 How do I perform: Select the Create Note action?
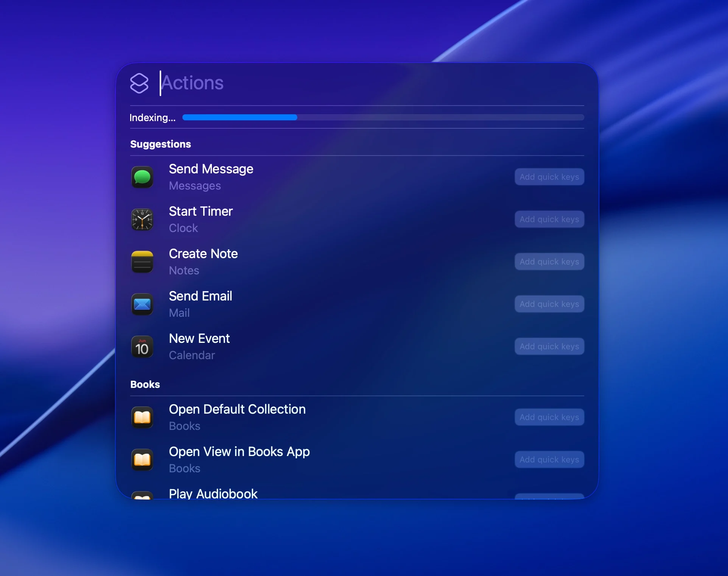(x=357, y=262)
